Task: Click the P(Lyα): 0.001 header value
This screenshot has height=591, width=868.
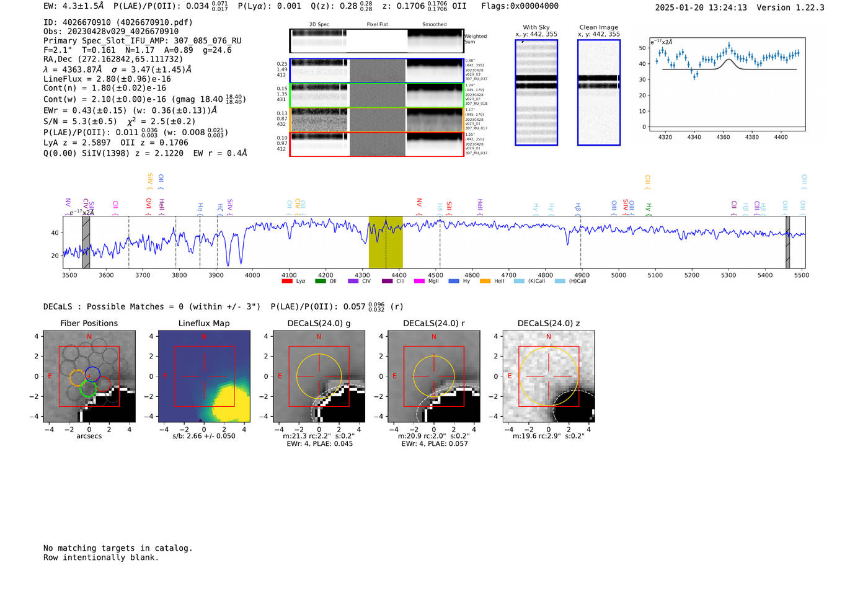Action: tap(270, 6)
